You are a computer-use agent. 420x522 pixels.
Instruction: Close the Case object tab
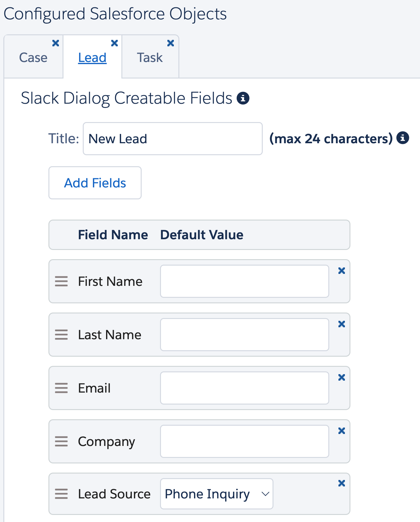point(55,43)
